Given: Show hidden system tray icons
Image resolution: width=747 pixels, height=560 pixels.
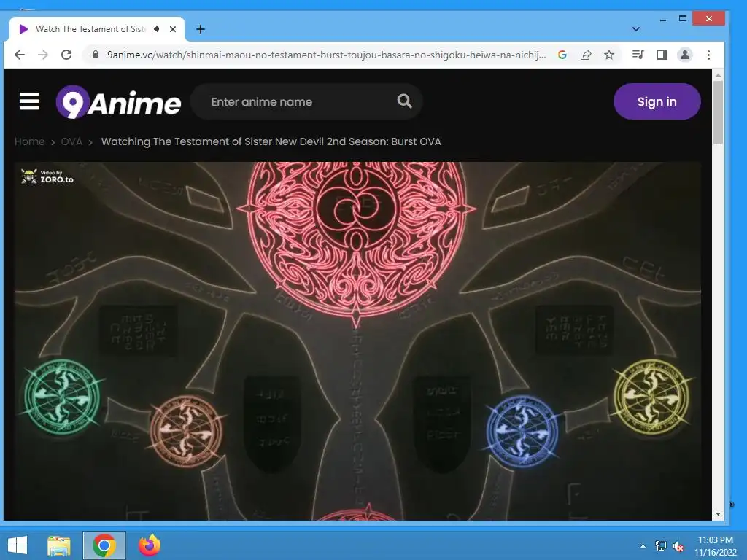Looking at the screenshot, I should click(643, 546).
